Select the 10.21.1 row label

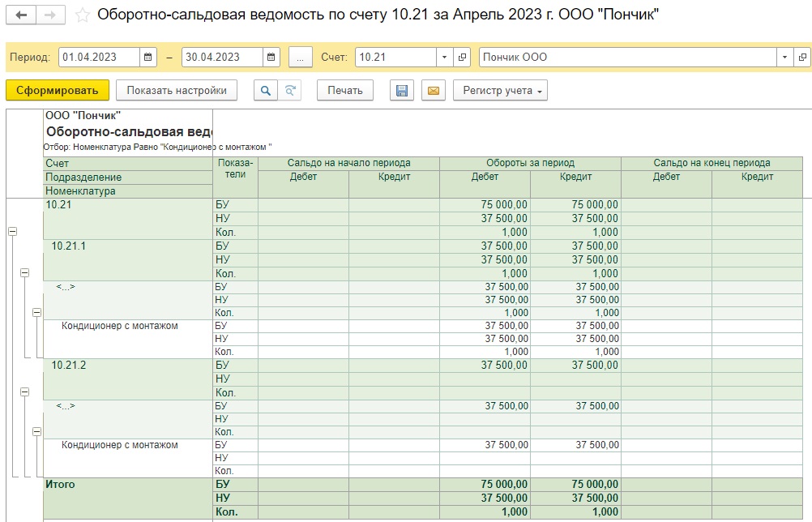tap(68, 246)
